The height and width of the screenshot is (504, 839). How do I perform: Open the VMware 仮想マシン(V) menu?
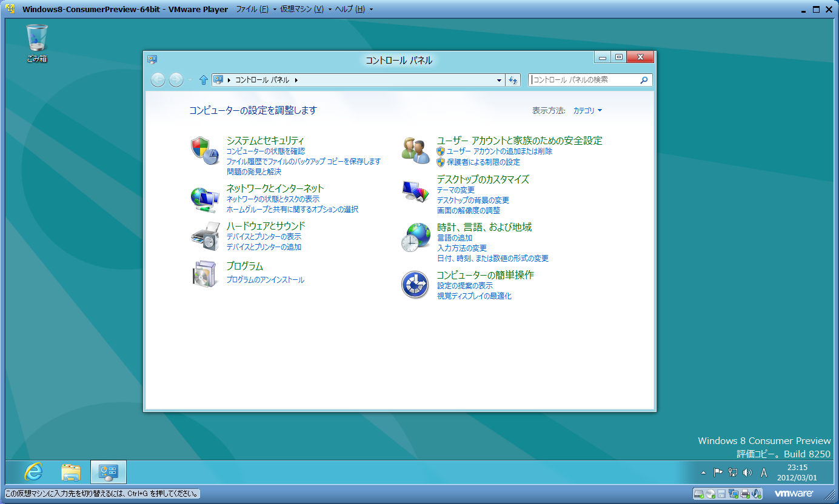[306, 9]
